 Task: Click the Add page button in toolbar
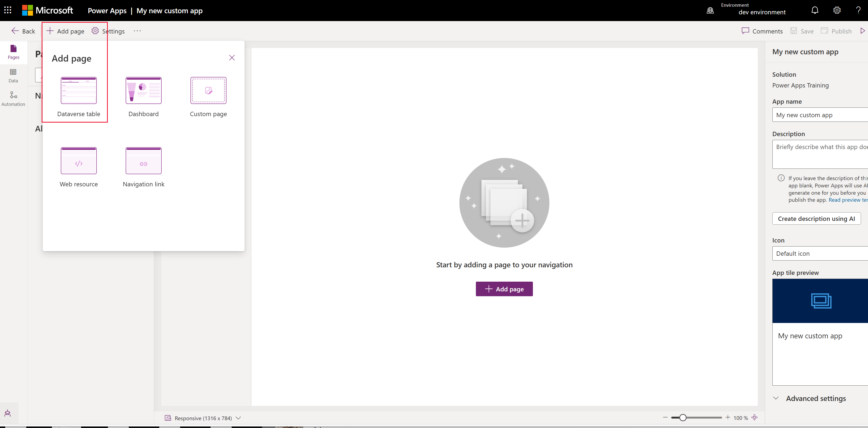[x=65, y=31]
